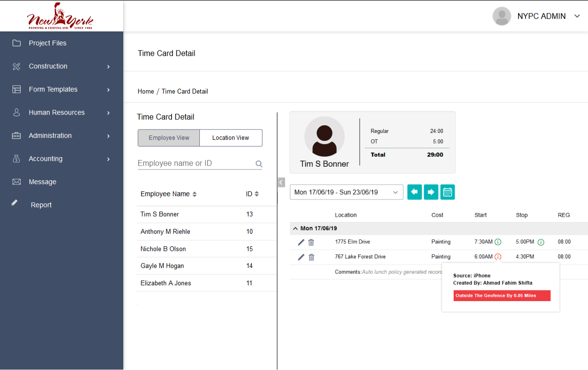This screenshot has width=588, height=370.
Task: Open the calendar picker icon
Action: click(x=447, y=192)
